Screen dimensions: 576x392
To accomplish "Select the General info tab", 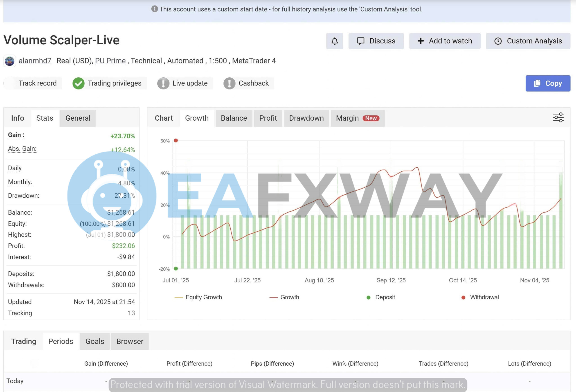I will pyautogui.click(x=78, y=118).
